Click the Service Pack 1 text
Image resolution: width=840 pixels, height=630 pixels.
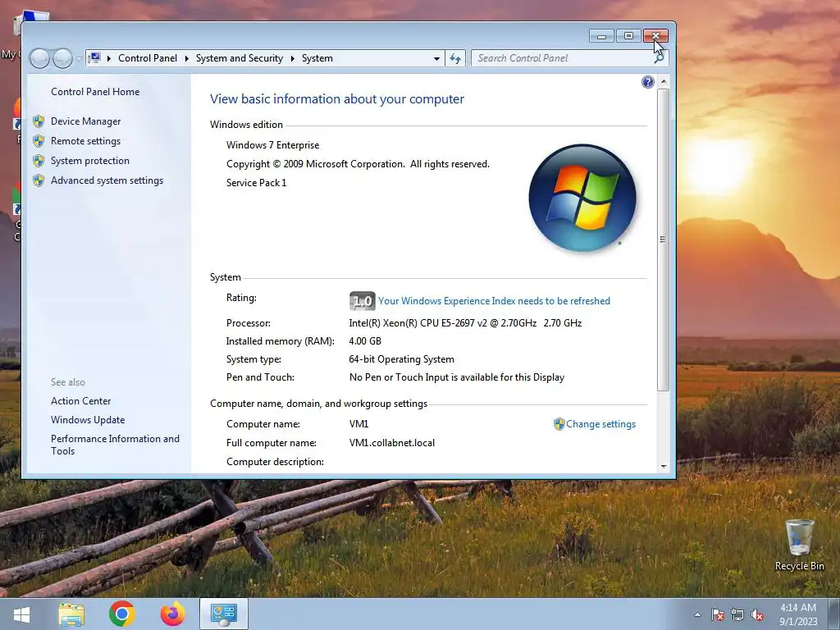coord(256,183)
